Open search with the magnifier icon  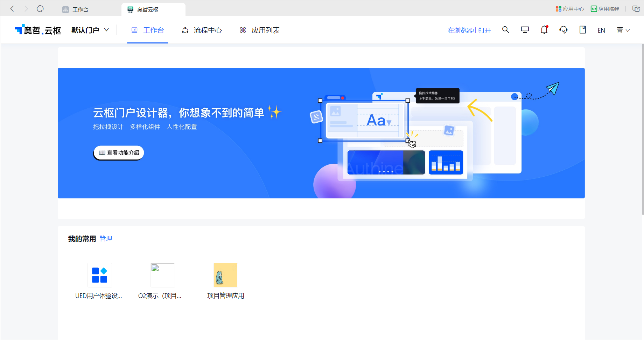(505, 30)
